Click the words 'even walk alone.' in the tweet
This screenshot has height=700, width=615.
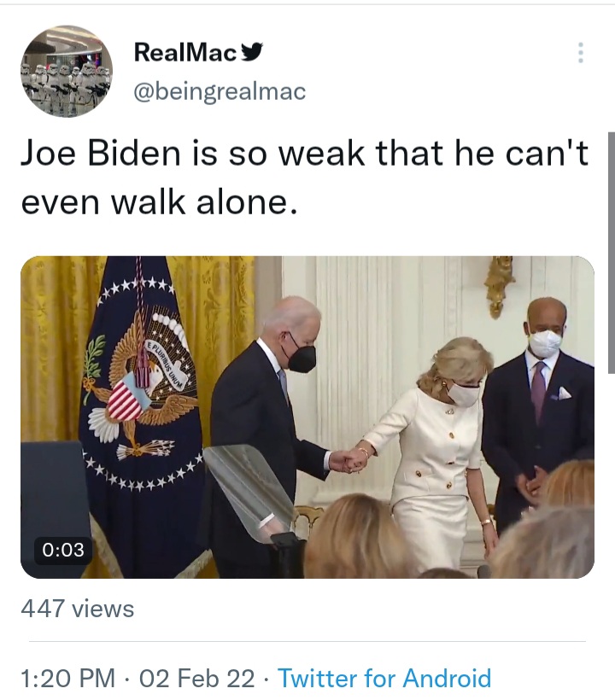(x=159, y=202)
